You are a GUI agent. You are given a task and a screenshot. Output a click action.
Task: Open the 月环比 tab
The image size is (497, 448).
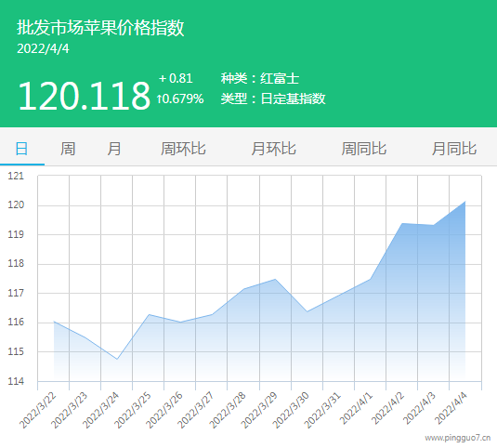point(273,149)
